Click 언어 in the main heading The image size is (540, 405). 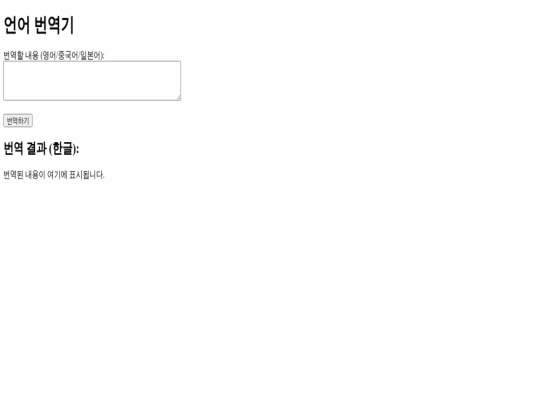pos(17,25)
